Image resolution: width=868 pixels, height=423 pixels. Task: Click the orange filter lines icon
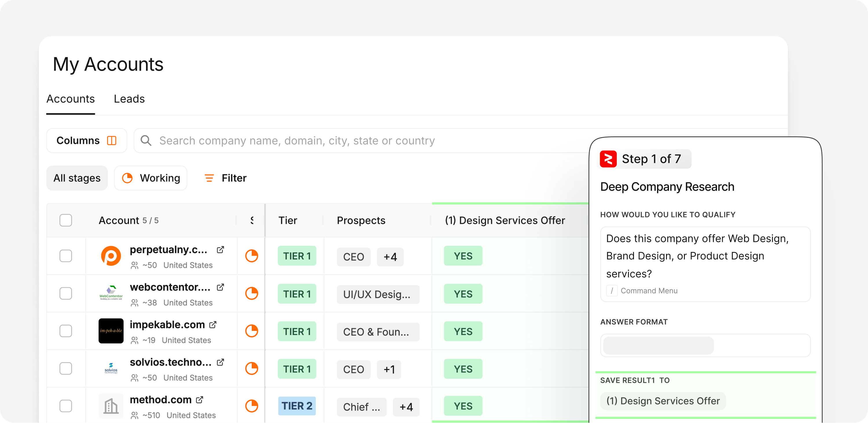(x=209, y=178)
